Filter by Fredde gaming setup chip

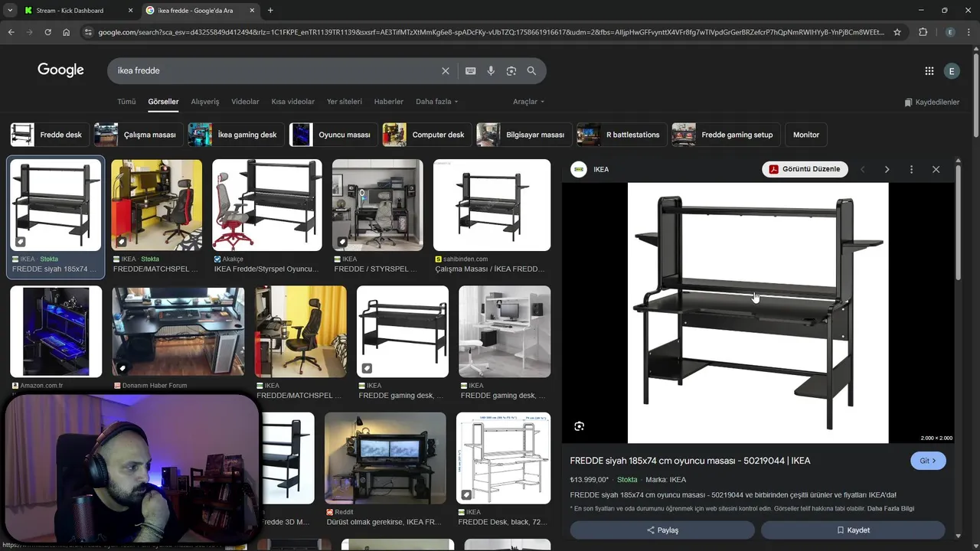[727, 135]
